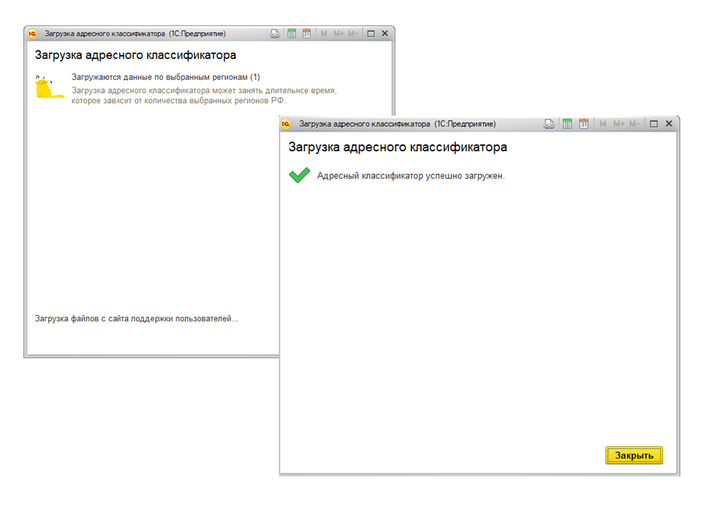Close the front classifier loading window
This screenshot has height=508, width=714.
tap(669, 124)
